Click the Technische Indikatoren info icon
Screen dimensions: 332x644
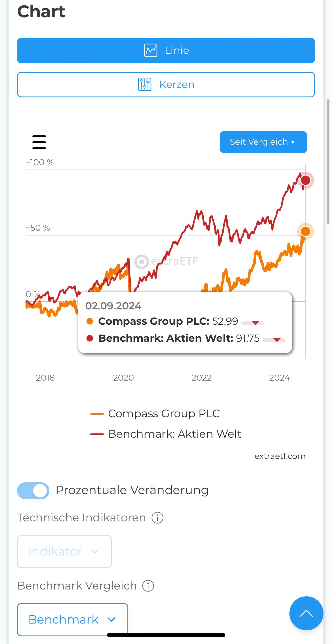tap(157, 518)
